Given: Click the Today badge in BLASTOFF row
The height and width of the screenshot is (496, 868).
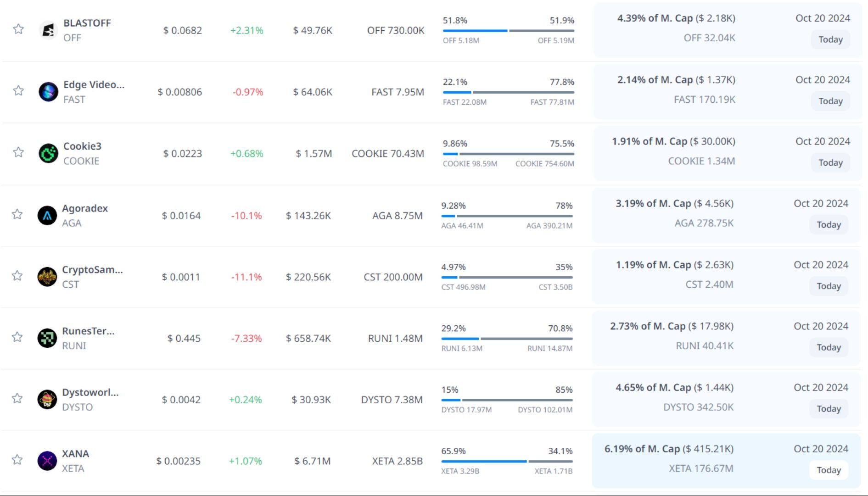Looking at the screenshot, I should [830, 39].
